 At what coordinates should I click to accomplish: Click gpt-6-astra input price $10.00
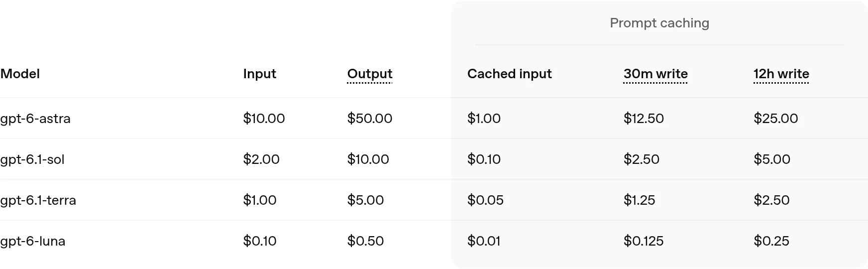point(264,119)
